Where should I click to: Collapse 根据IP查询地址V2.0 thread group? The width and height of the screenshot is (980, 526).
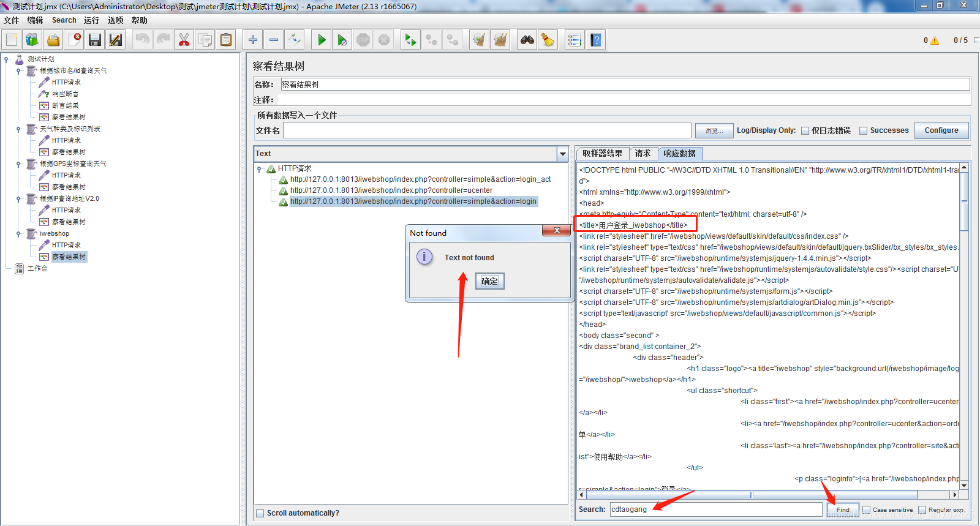19,199
